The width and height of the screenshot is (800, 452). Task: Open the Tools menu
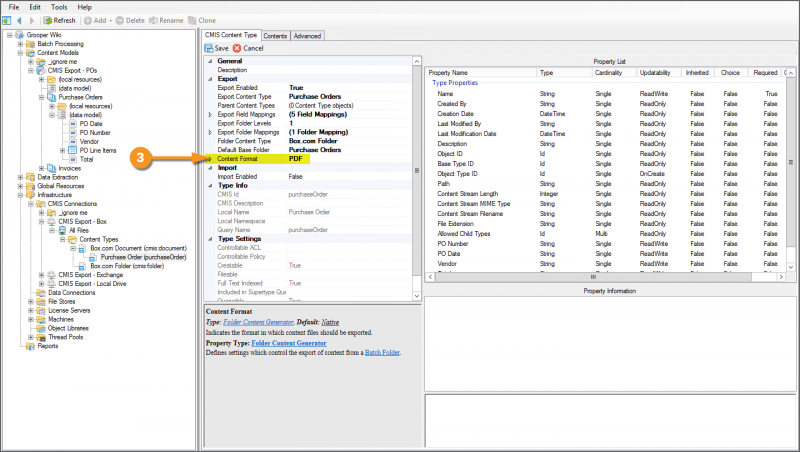(59, 7)
